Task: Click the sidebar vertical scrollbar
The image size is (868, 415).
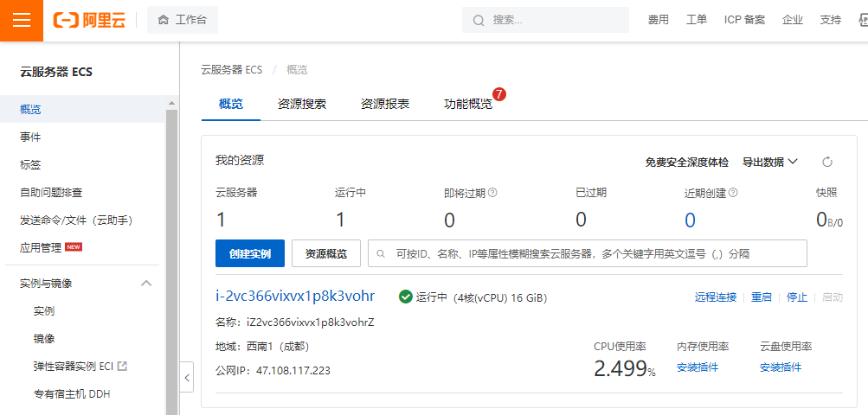Action: click(171, 259)
